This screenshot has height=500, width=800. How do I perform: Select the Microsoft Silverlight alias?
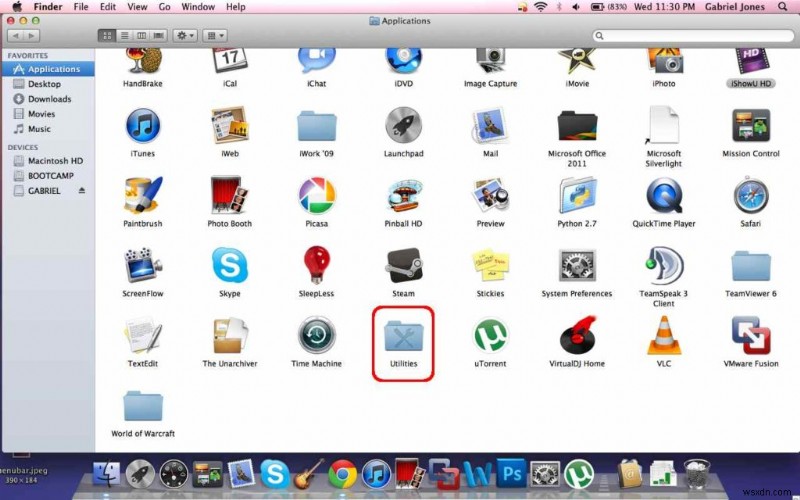click(x=663, y=126)
